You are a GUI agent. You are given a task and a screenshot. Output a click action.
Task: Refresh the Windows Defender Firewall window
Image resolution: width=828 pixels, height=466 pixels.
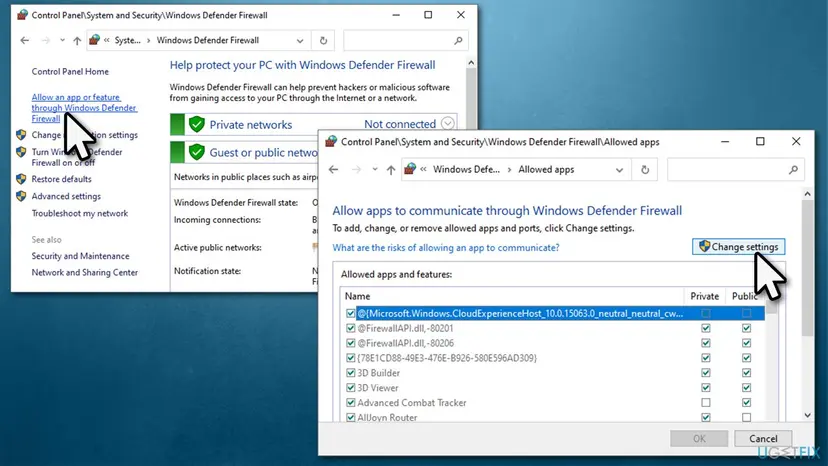(323, 41)
